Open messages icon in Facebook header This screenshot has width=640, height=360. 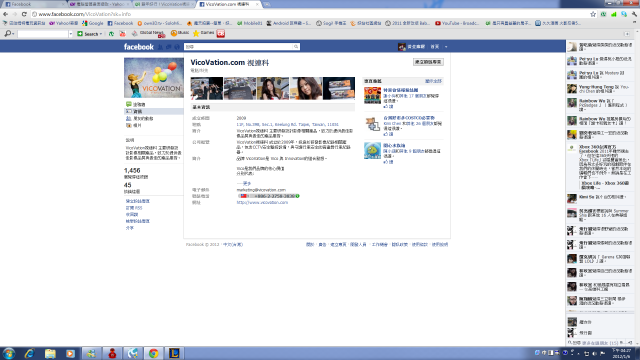(x=169, y=47)
